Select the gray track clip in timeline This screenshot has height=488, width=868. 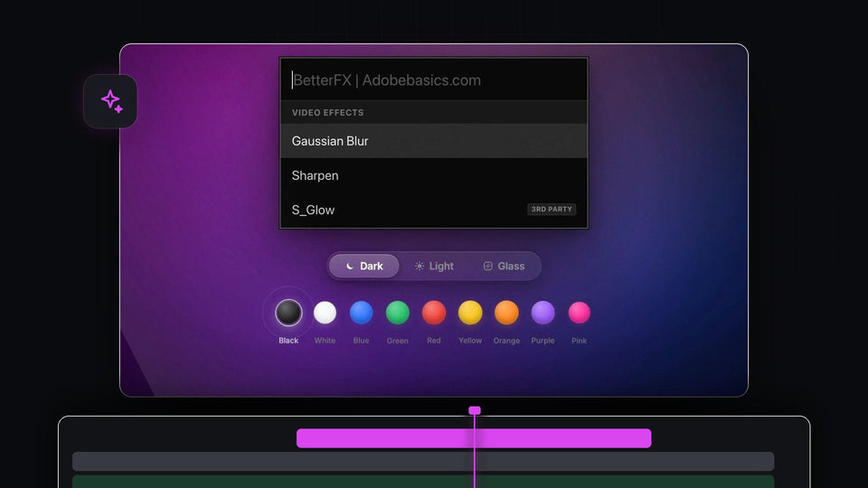tap(423, 462)
